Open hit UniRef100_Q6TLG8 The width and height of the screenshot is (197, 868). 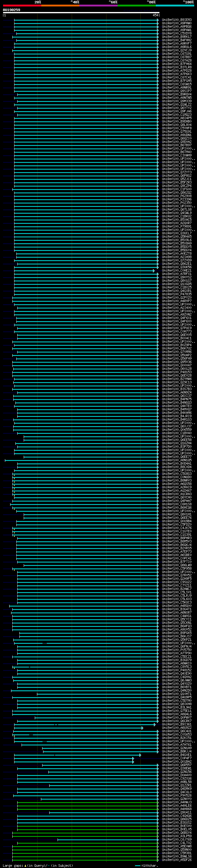coord(177,210)
